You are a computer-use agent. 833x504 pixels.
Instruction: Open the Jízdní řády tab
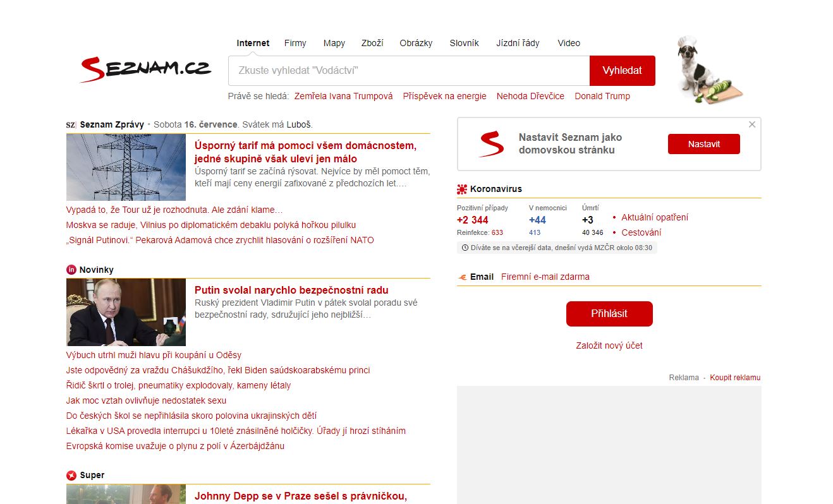518,43
